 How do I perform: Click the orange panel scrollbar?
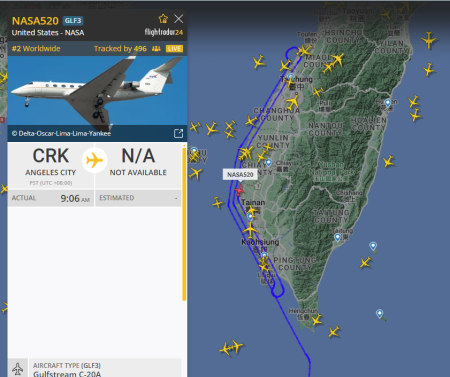[184, 223]
